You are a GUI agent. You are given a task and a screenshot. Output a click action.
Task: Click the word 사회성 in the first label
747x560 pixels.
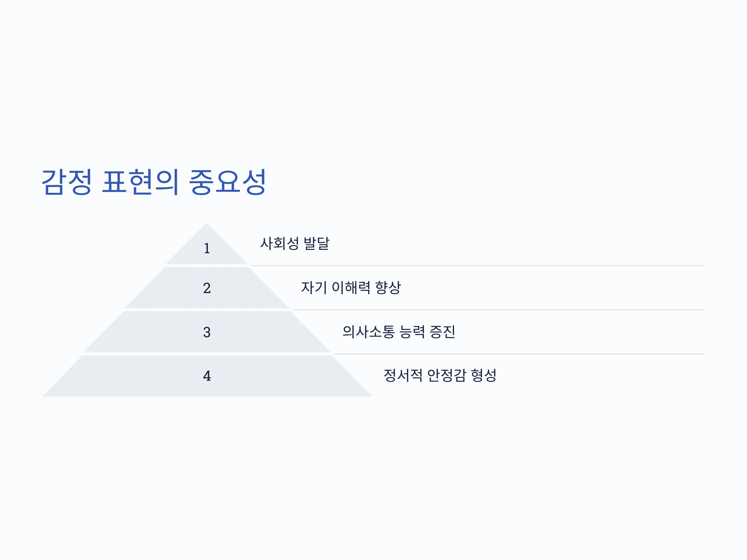[x=280, y=243]
